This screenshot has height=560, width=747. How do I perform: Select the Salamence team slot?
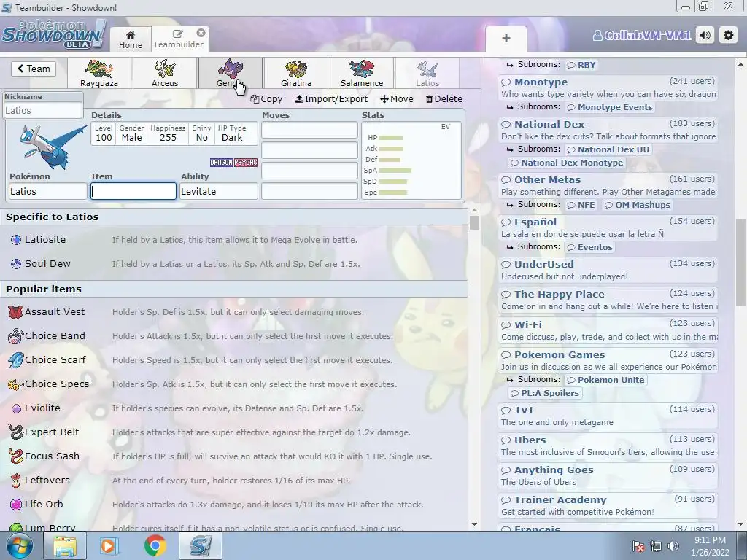click(362, 73)
